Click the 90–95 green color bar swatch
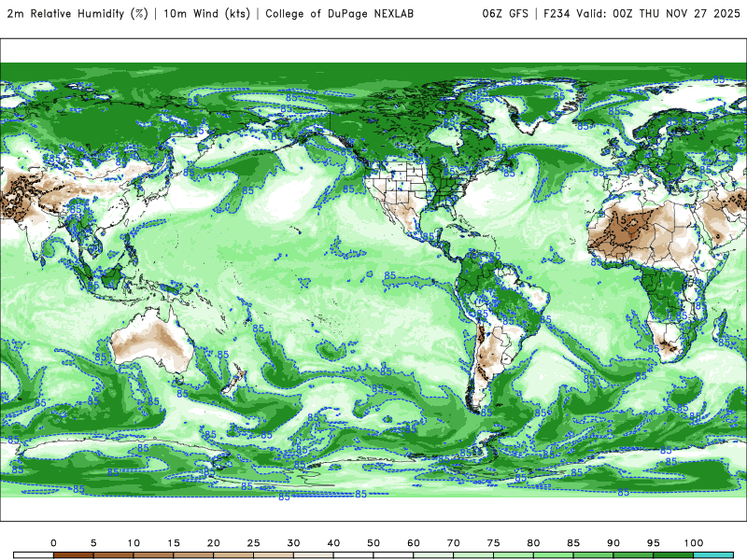Image resolution: width=747 pixels, height=560 pixels. tap(634, 555)
